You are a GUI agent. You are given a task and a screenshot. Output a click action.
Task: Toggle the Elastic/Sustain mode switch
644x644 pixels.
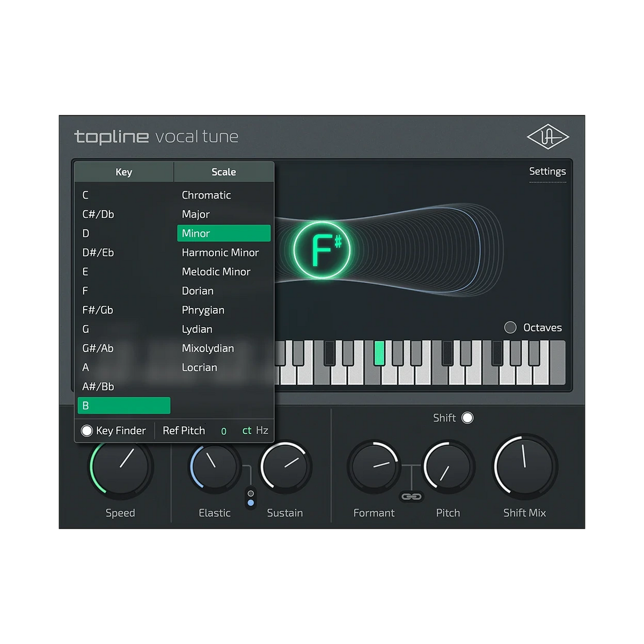[x=251, y=498]
